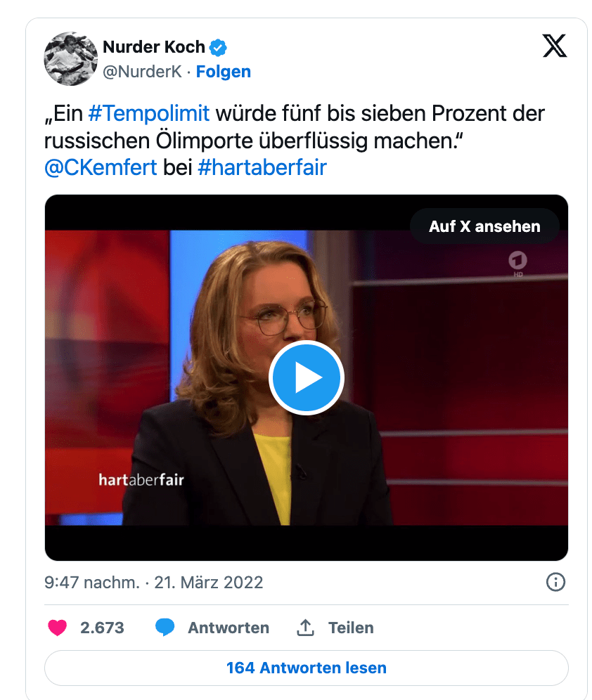This screenshot has height=700, width=592.
Task: Click 164 Antworten lesen button
Action: click(307, 668)
